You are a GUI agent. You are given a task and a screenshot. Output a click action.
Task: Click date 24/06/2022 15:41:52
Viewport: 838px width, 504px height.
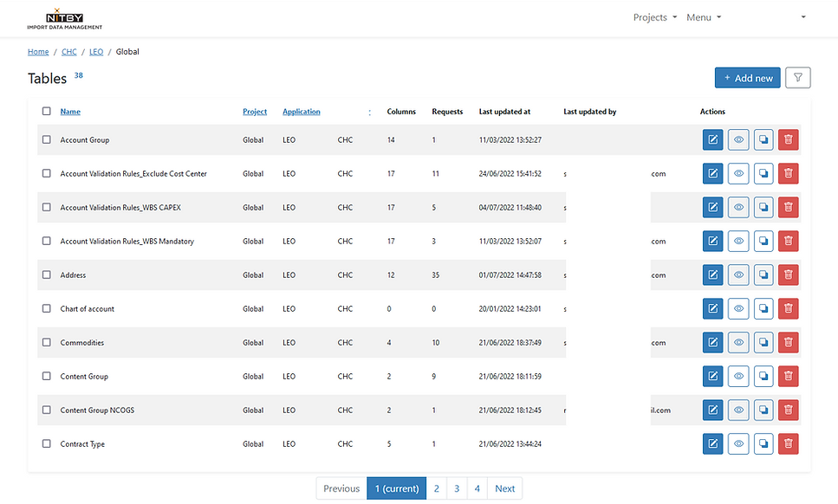(510, 173)
